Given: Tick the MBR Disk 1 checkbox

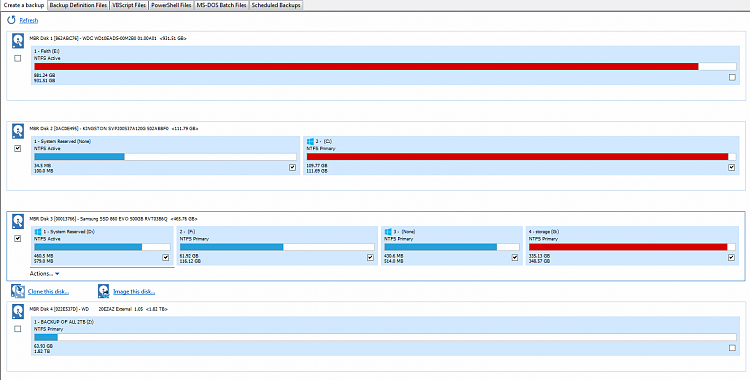Looking at the screenshot, I should click(x=18, y=58).
